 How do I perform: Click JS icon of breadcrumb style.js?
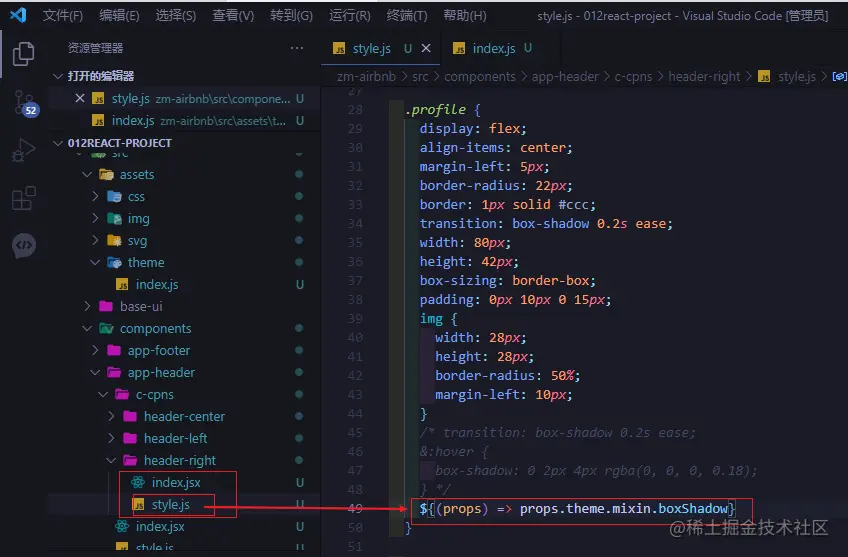pos(764,77)
